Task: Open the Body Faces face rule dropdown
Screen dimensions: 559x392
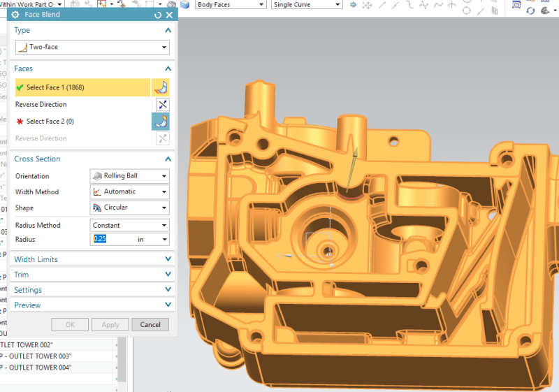Action: click(231, 5)
